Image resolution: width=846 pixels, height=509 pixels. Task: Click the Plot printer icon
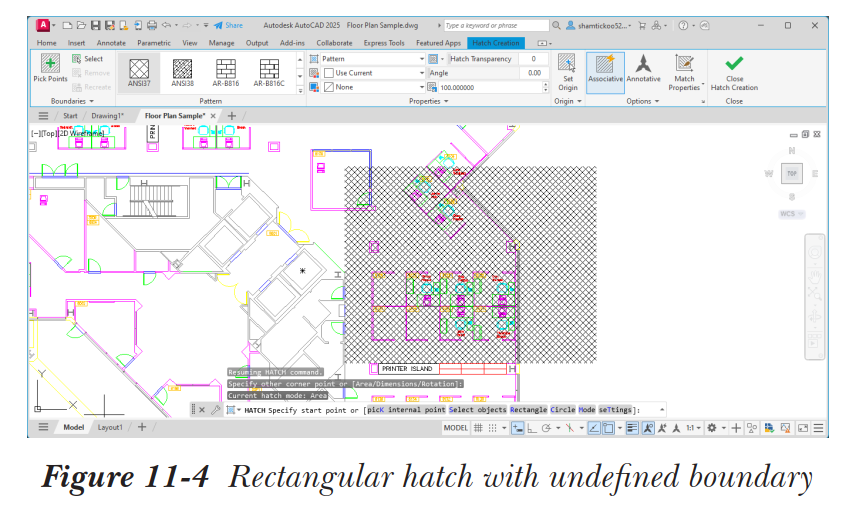[x=152, y=25]
